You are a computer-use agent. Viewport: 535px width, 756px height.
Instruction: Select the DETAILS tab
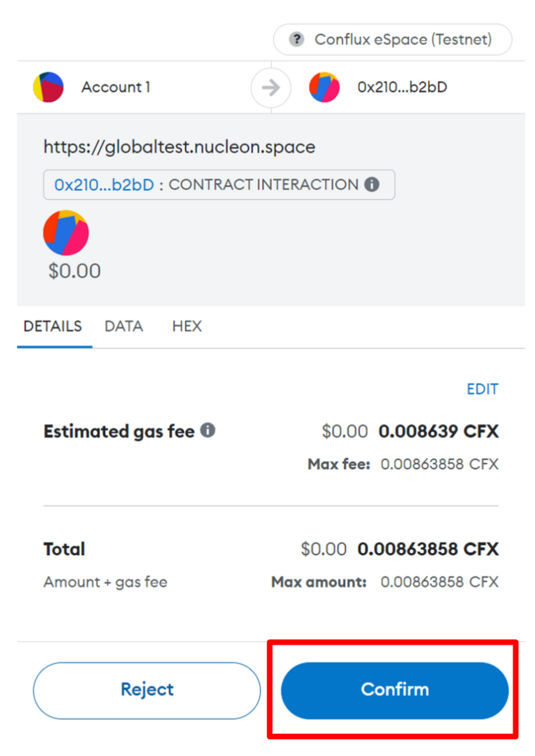point(53,326)
